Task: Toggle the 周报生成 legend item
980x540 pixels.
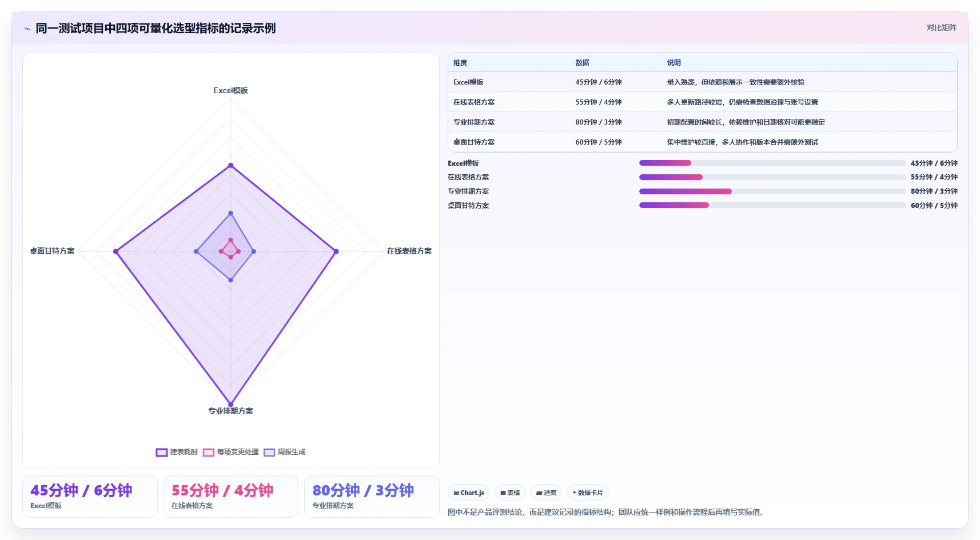Action: (285, 452)
